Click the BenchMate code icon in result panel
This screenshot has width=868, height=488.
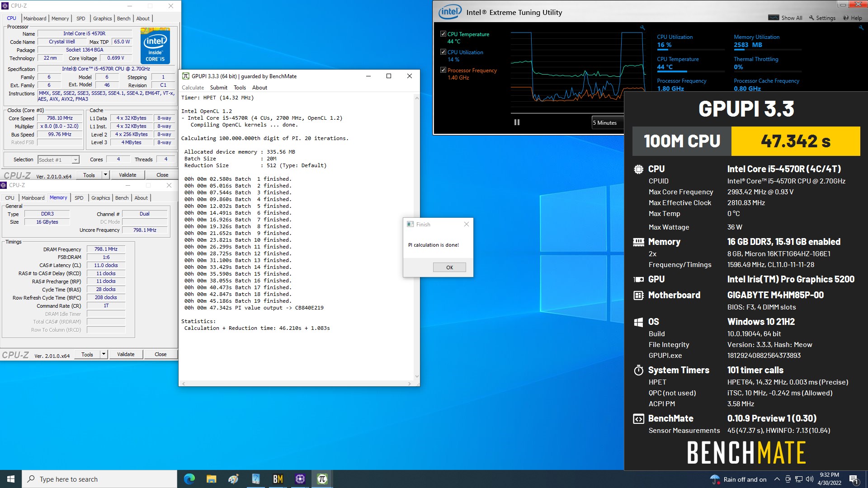click(x=638, y=419)
